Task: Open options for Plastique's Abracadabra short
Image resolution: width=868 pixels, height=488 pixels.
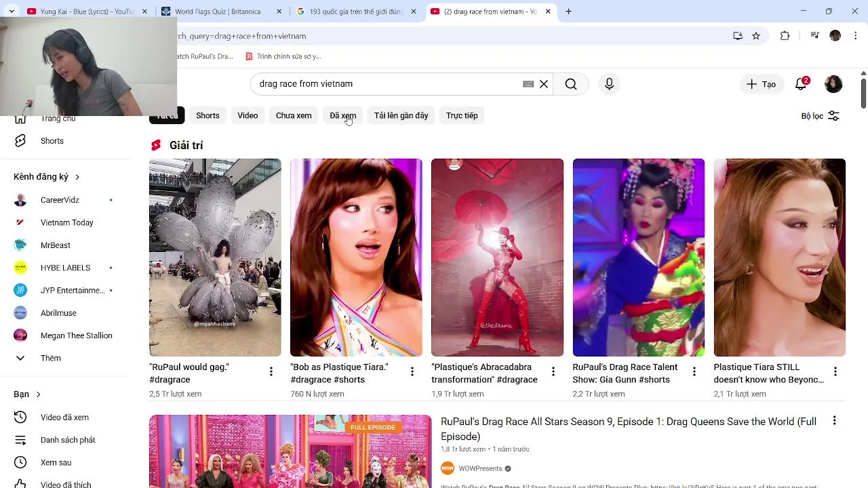Action: coord(553,371)
